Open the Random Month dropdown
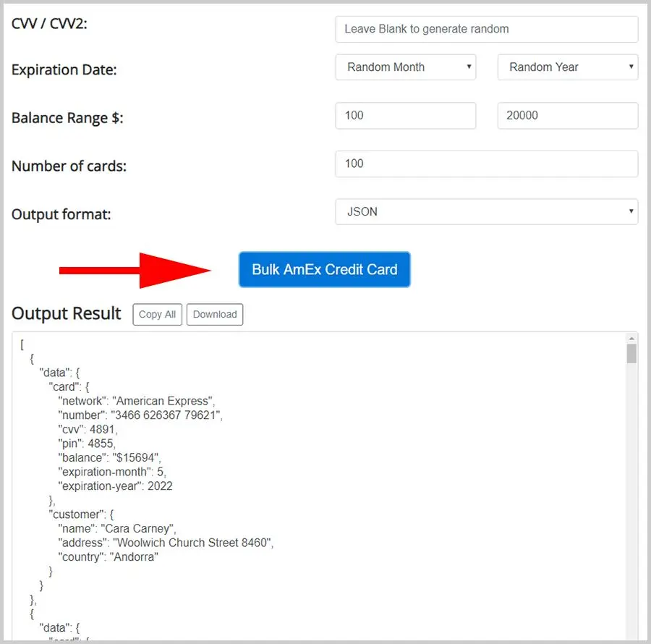This screenshot has height=644, width=651. (405, 67)
